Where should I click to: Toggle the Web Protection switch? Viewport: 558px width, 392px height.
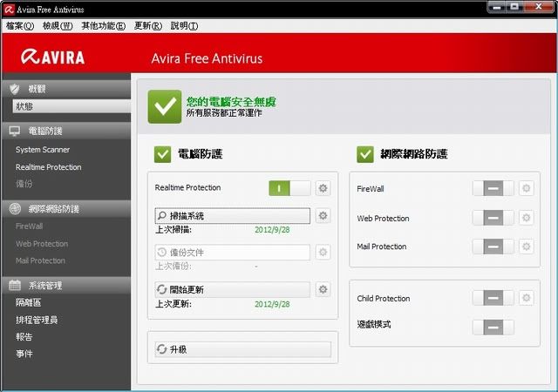493,218
